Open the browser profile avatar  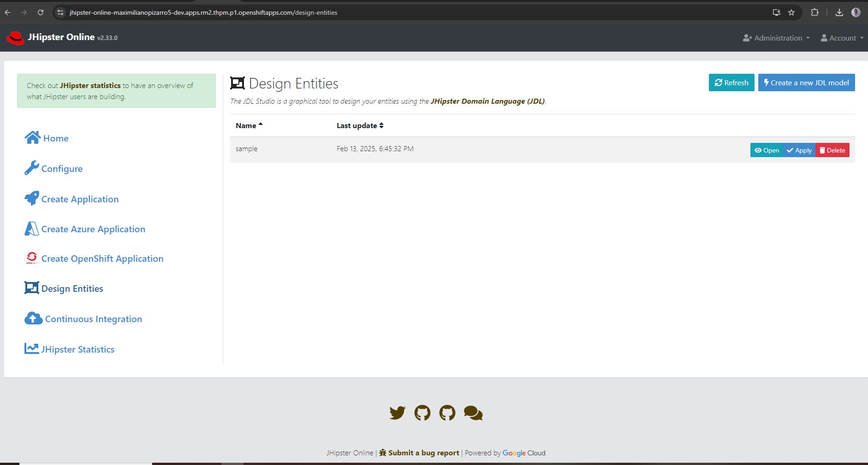[856, 12]
